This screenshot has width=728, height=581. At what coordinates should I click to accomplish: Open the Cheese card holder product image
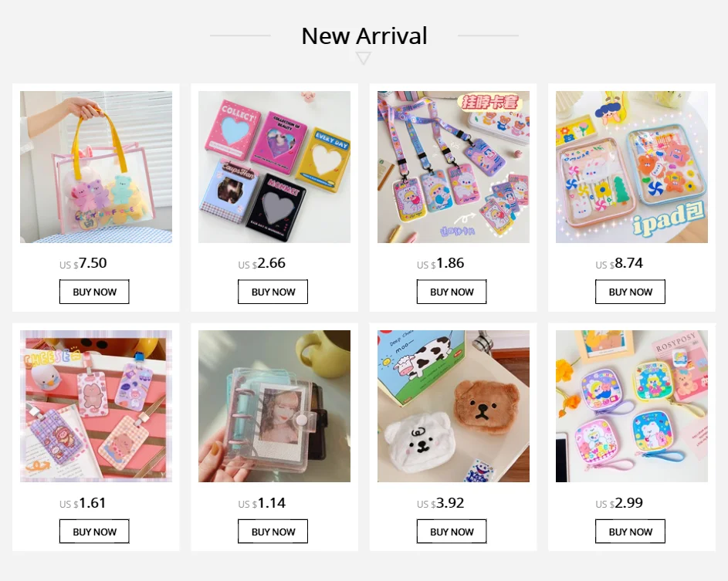(x=96, y=406)
